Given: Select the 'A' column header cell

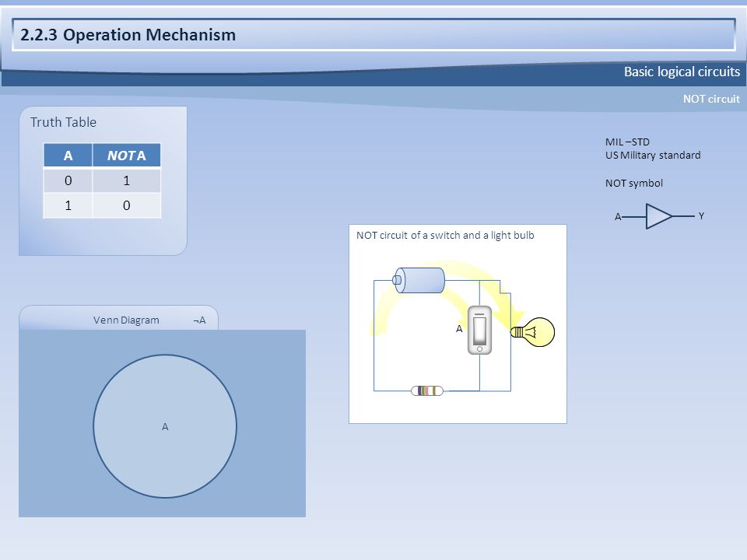Looking at the screenshot, I should pyautogui.click(x=68, y=156).
